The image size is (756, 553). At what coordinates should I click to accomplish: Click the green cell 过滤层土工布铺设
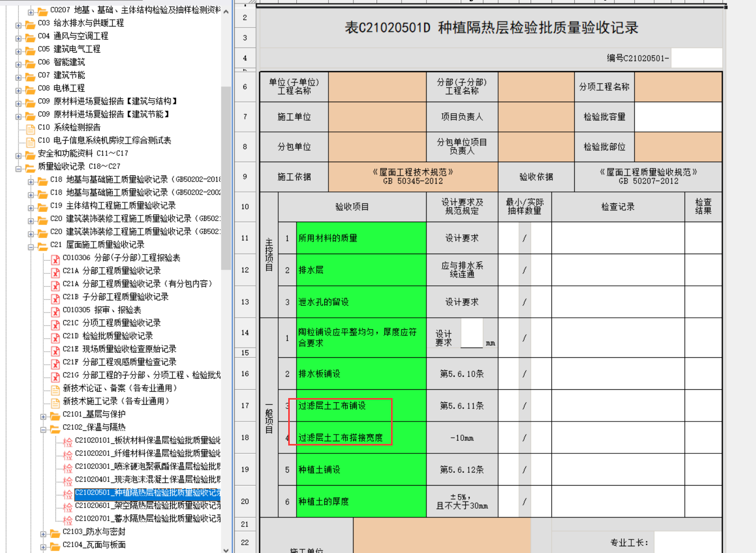coord(361,405)
